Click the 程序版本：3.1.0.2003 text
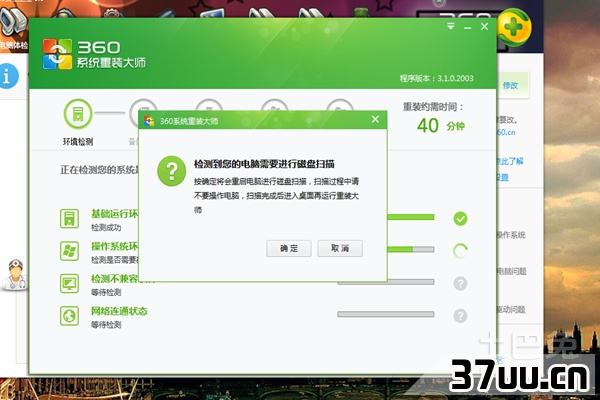This screenshot has width=600, height=400. 437,78
